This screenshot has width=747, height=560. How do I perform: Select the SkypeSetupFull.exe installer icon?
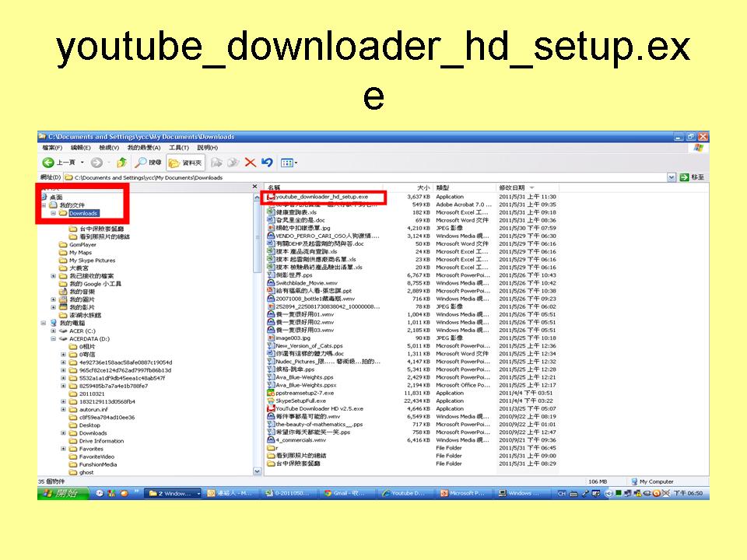tap(271, 401)
